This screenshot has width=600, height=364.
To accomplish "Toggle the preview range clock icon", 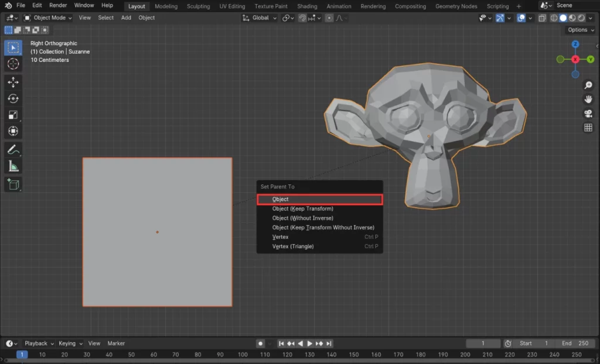I will 508,344.
